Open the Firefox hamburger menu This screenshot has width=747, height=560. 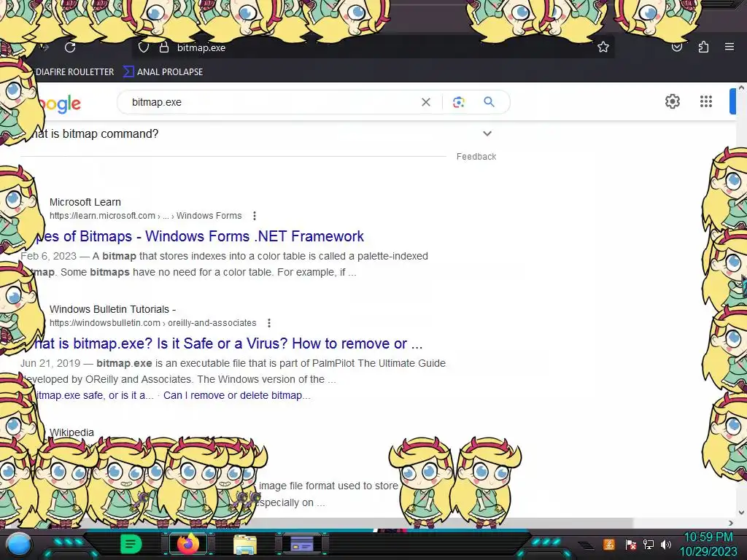pyautogui.click(x=729, y=47)
